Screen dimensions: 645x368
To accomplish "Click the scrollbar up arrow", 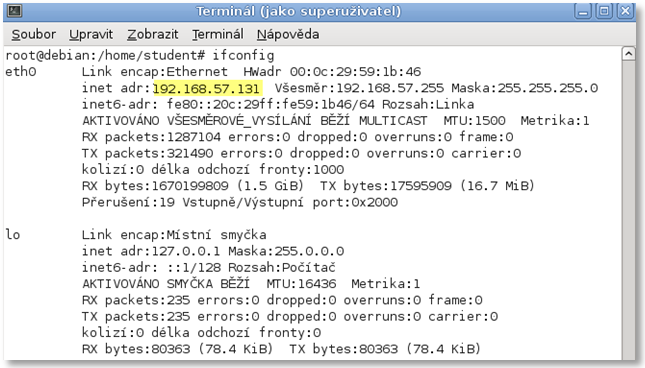I will tap(629, 54).
